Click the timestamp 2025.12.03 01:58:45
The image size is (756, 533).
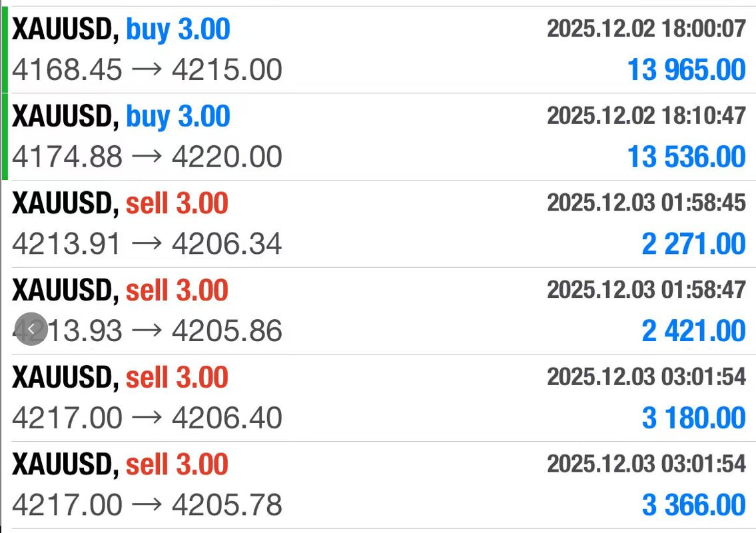(647, 203)
